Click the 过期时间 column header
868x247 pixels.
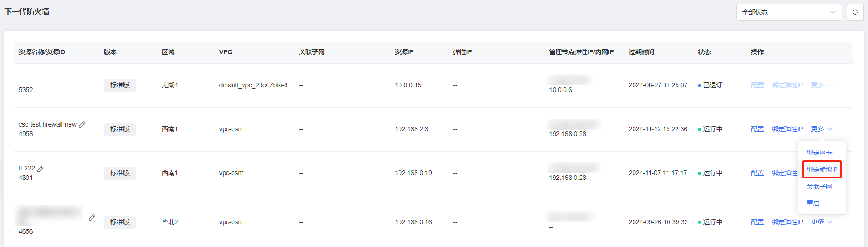coord(642,52)
